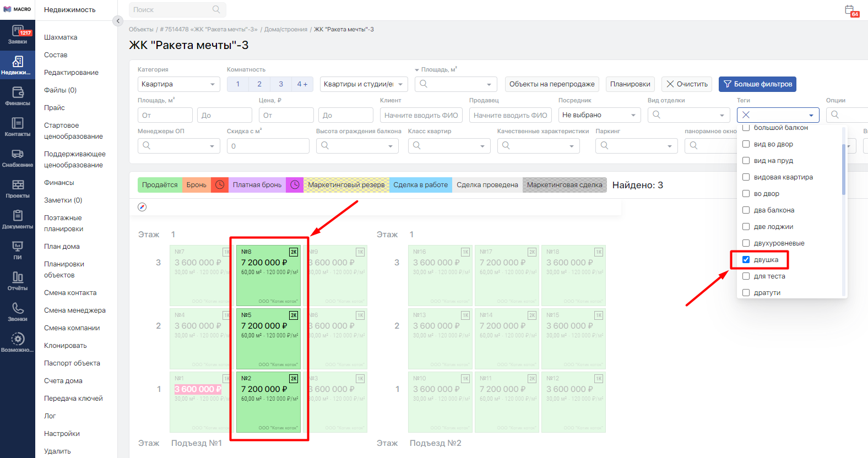Open the Контакты sidebar icon

coord(18,123)
